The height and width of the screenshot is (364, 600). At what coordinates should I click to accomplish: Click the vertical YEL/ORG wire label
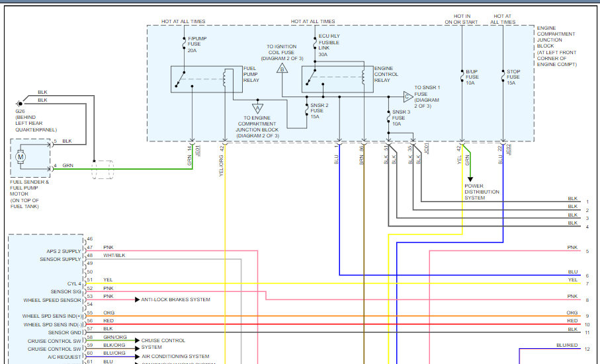pos(221,166)
